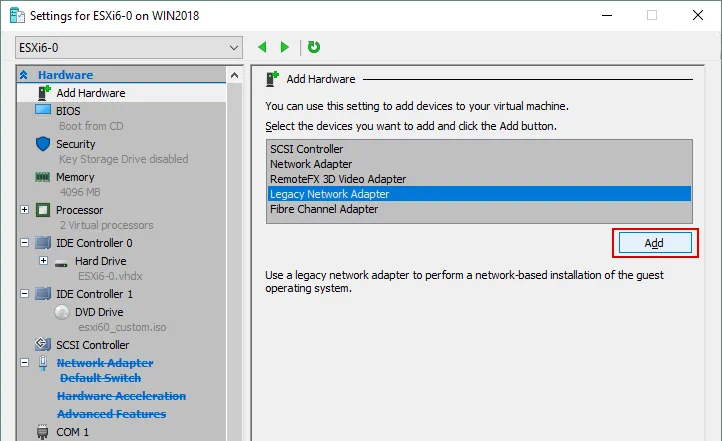Select the Security shield icon
The width and height of the screenshot is (722, 441).
[x=43, y=144]
